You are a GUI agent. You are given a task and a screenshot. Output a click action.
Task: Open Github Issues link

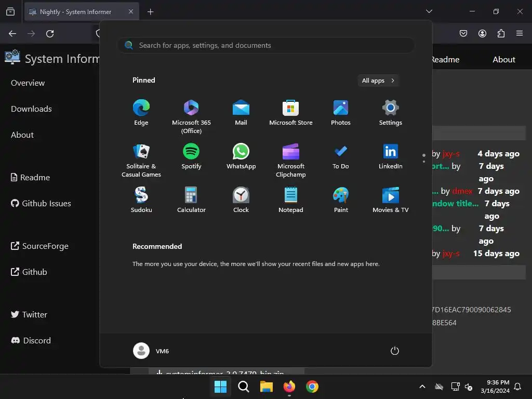click(41, 203)
